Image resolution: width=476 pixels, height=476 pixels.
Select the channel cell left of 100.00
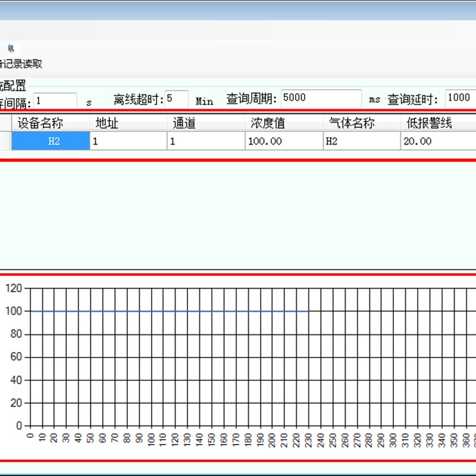pos(206,141)
